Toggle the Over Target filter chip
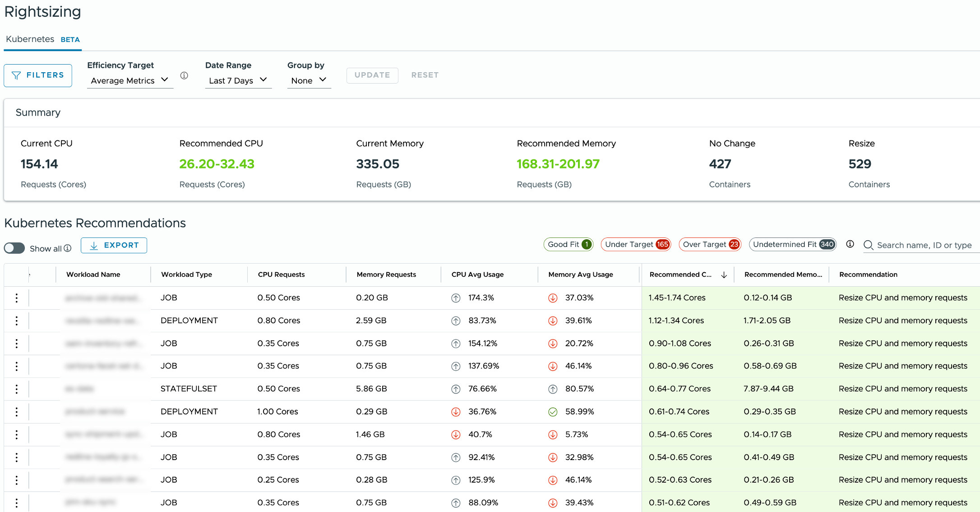This screenshot has width=980, height=512. pos(710,244)
